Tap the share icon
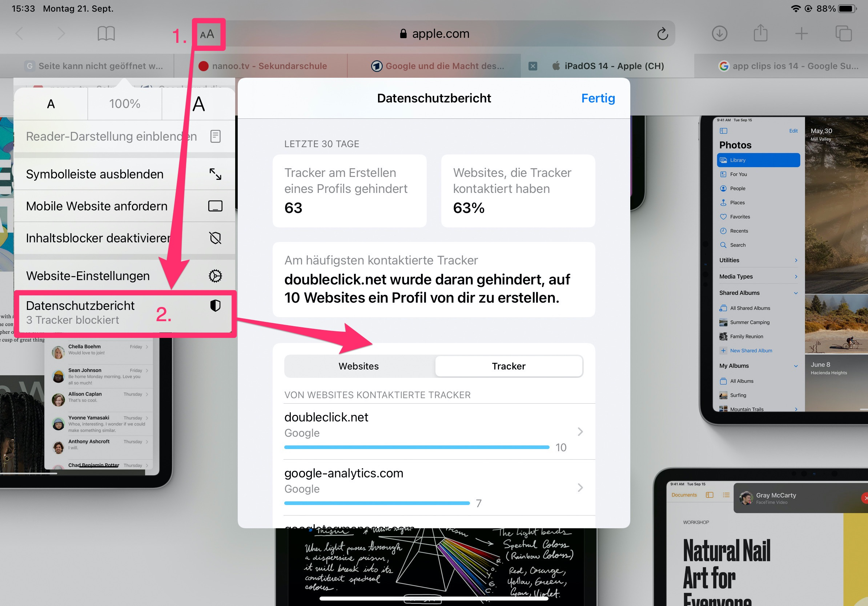868x606 pixels. click(760, 33)
